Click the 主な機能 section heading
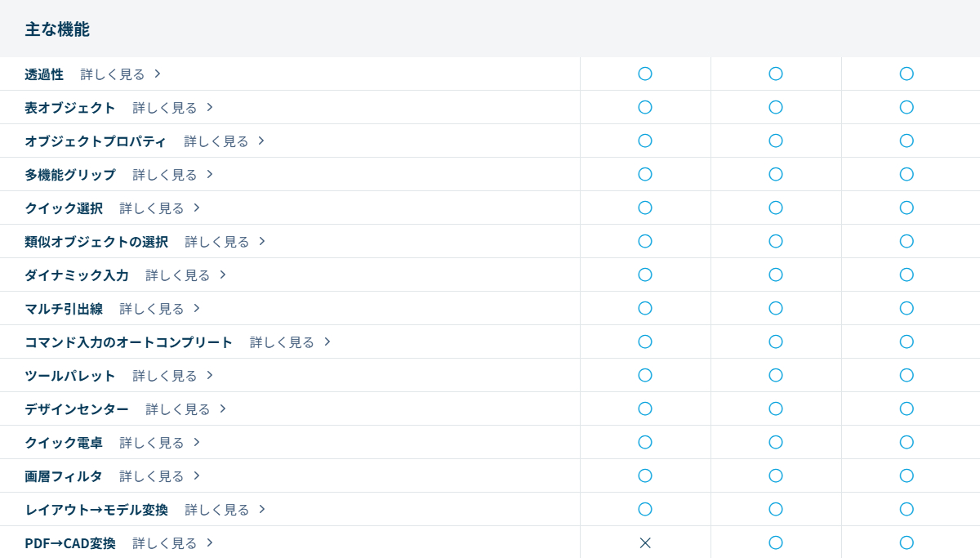The width and height of the screenshot is (980, 558). coord(57,29)
